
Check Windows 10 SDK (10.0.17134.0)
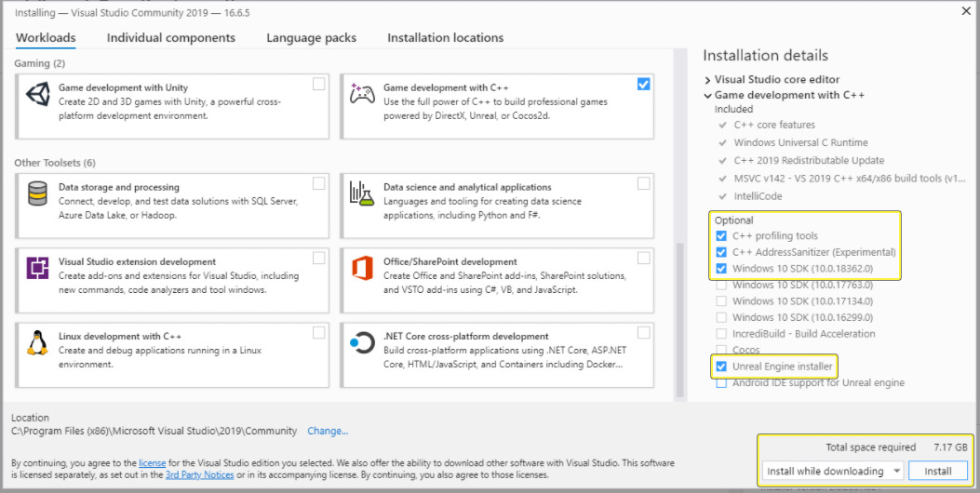point(721,301)
